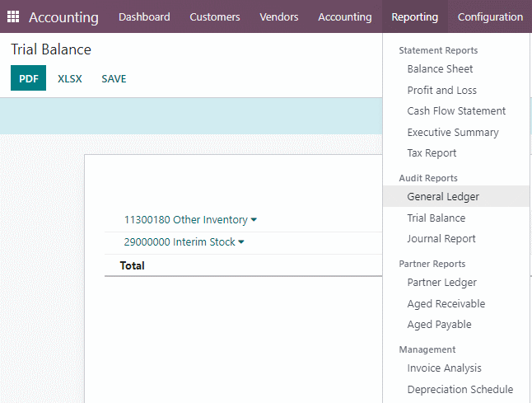Open the Vendors menu
The width and height of the screenshot is (532, 403).
pyautogui.click(x=279, y=16)
